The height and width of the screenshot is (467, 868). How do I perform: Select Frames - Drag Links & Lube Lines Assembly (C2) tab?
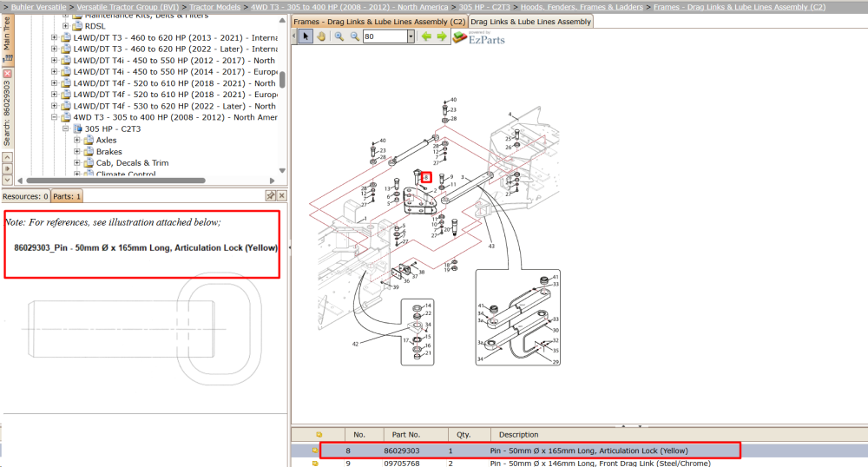pyautogui.click(x=379, y=22)
